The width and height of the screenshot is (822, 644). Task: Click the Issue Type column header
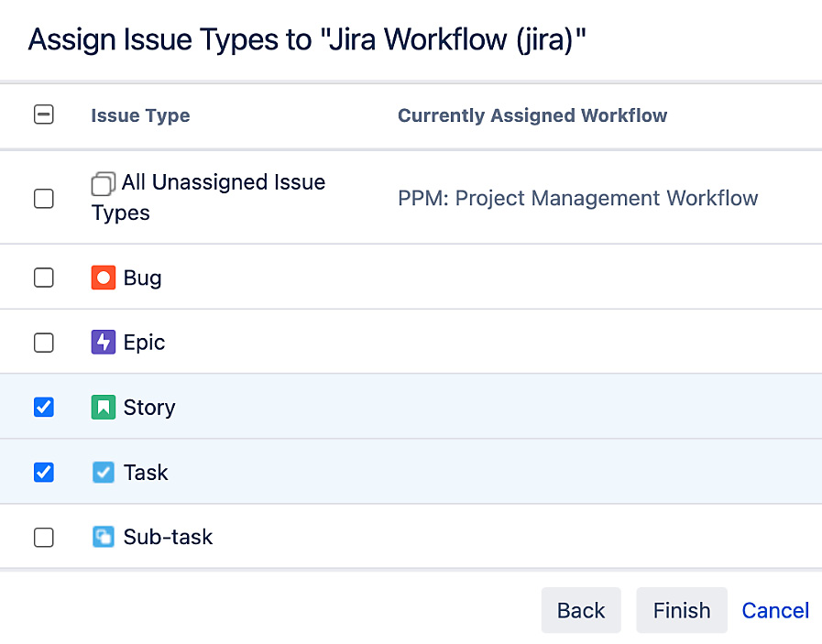pos(140,115)
